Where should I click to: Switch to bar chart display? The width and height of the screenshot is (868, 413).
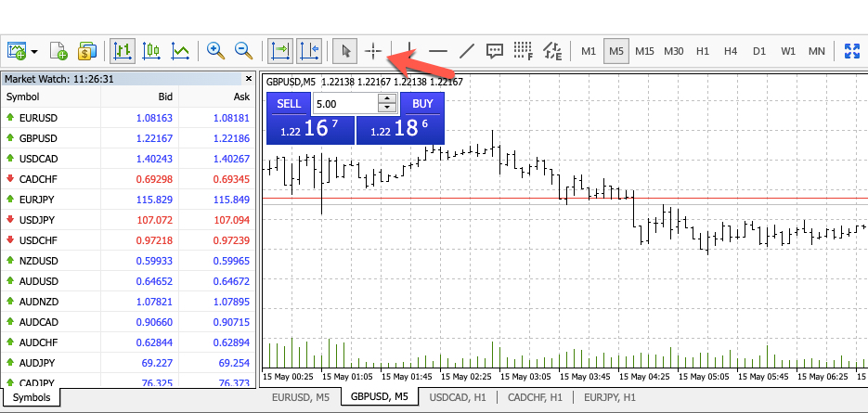(123, 51)
